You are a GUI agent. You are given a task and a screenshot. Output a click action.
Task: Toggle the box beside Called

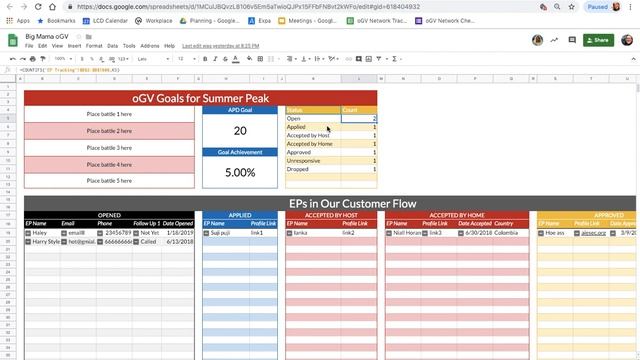pyautogui.click(x=136, y=242)
